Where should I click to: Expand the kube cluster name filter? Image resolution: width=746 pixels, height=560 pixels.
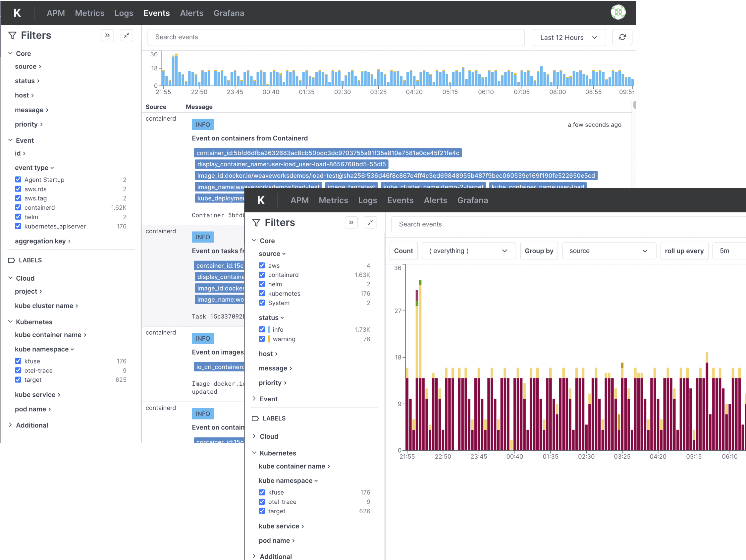46,306
